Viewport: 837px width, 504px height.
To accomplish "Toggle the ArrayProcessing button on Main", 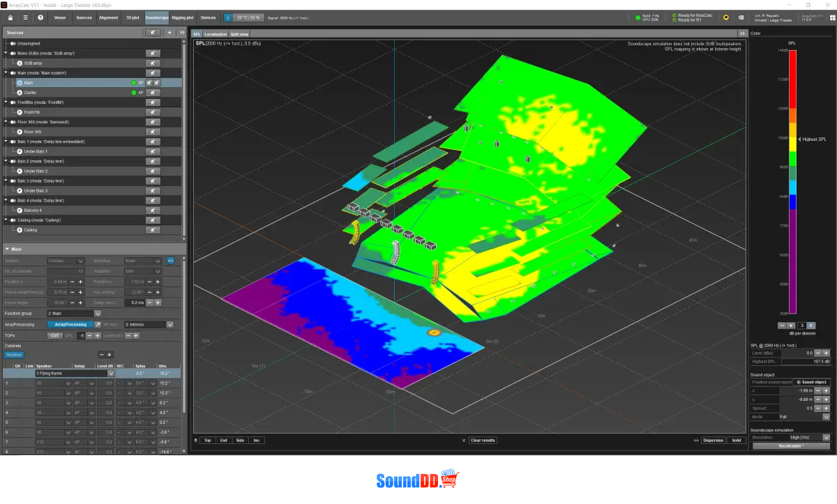I will click(70, 325).
